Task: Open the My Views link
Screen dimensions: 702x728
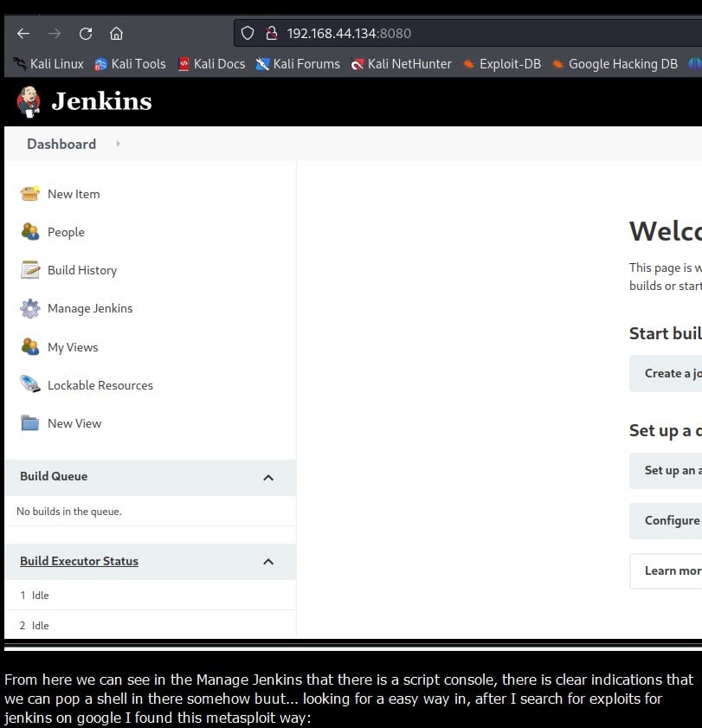Action: click(73, 347)
